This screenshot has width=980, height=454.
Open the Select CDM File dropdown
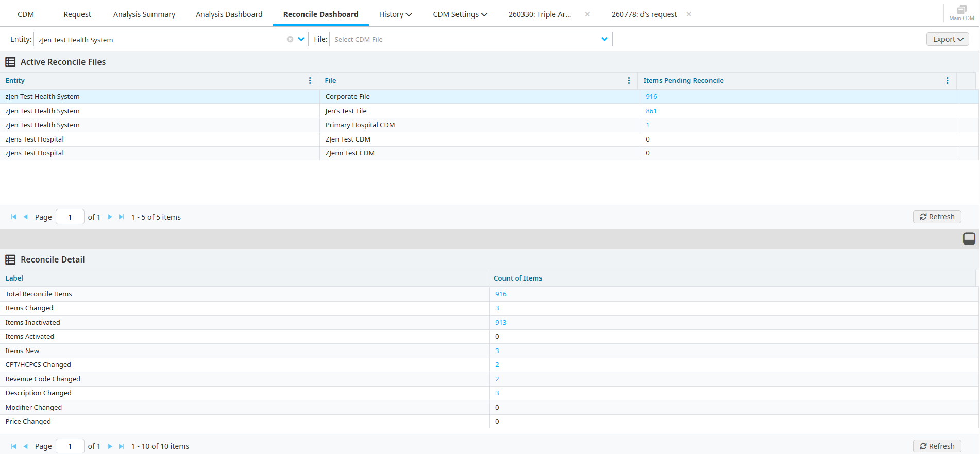coord(604,39)
